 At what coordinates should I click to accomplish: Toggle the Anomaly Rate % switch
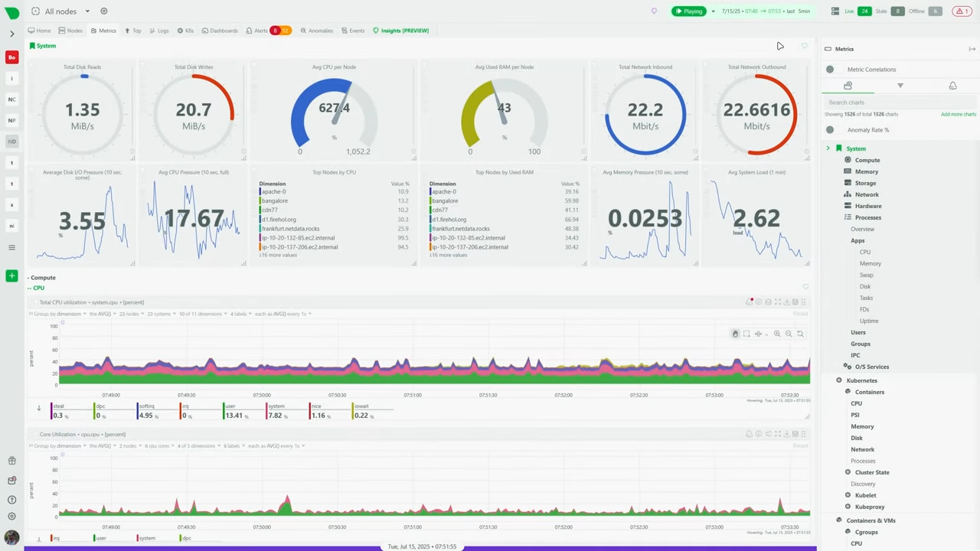[830, 130]
